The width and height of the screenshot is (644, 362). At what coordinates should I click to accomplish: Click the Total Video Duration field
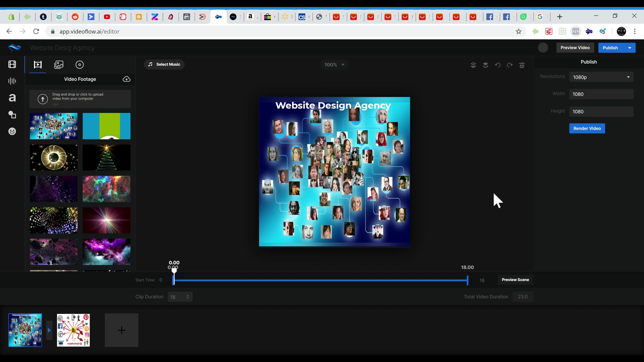523,297
